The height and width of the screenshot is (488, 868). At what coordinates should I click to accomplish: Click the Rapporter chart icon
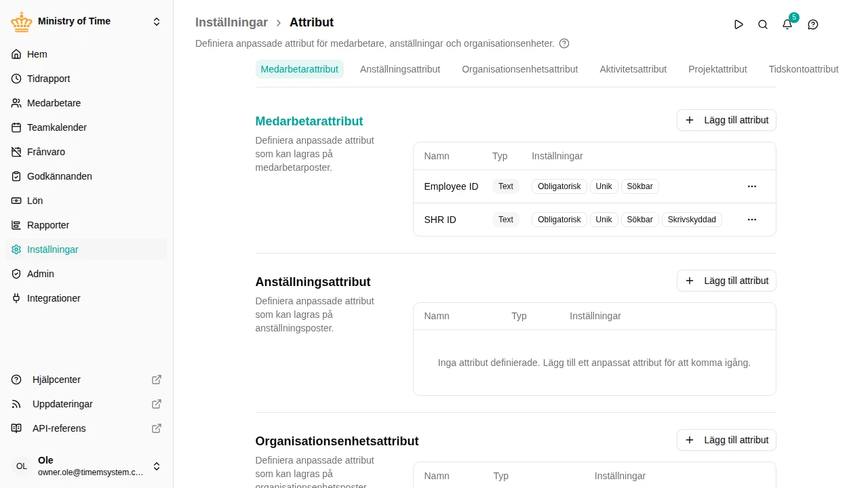16,225
